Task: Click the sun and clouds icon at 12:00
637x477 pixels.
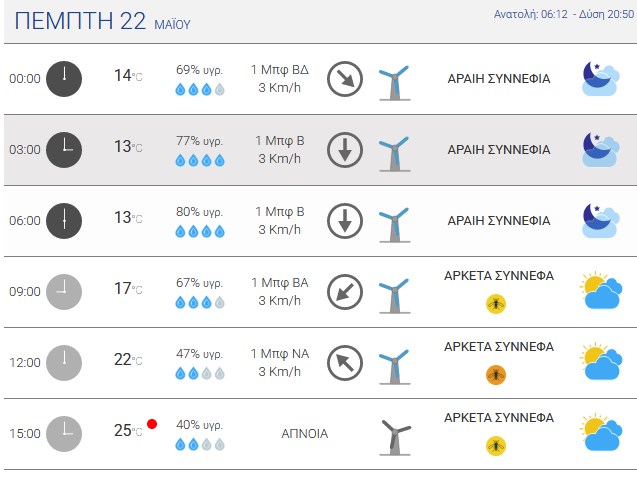Action: tap(601, 361)
